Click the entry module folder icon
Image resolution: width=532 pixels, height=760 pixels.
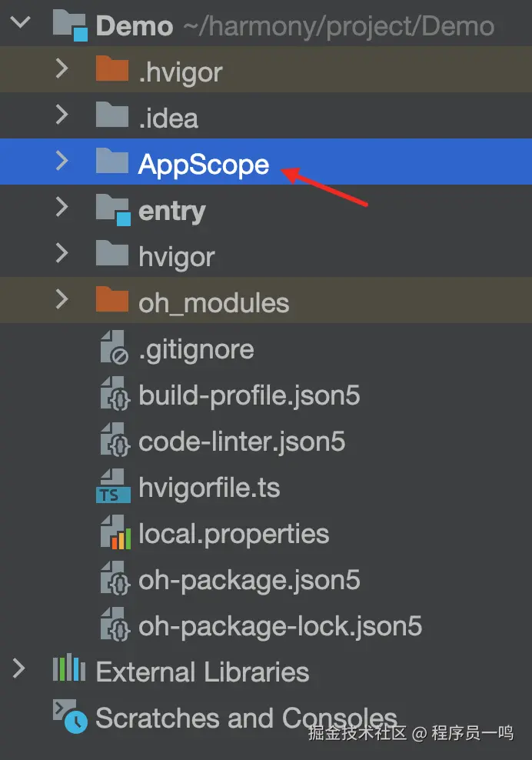tap(113, 210)
